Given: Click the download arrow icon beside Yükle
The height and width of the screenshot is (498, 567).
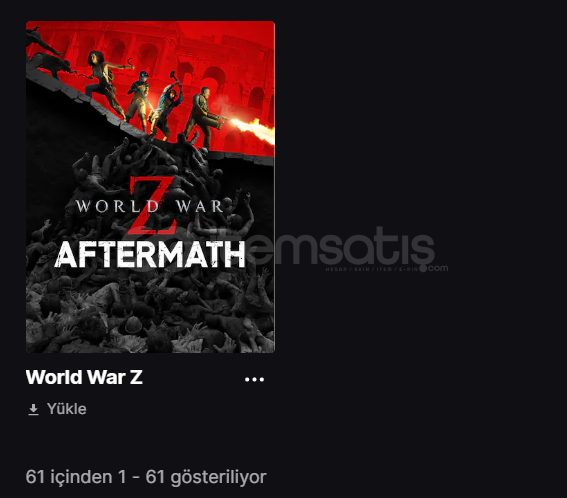Looking at the screenshot, I should tap(33, 409).
